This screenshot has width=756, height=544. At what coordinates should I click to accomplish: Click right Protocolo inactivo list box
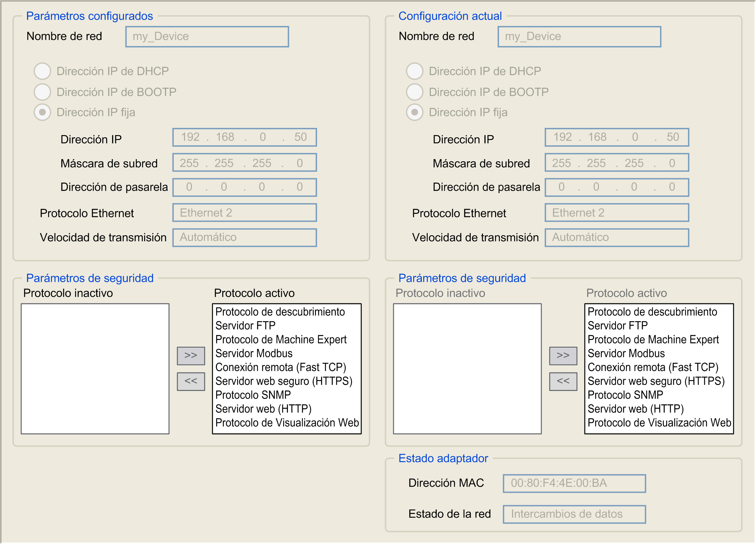467,369
